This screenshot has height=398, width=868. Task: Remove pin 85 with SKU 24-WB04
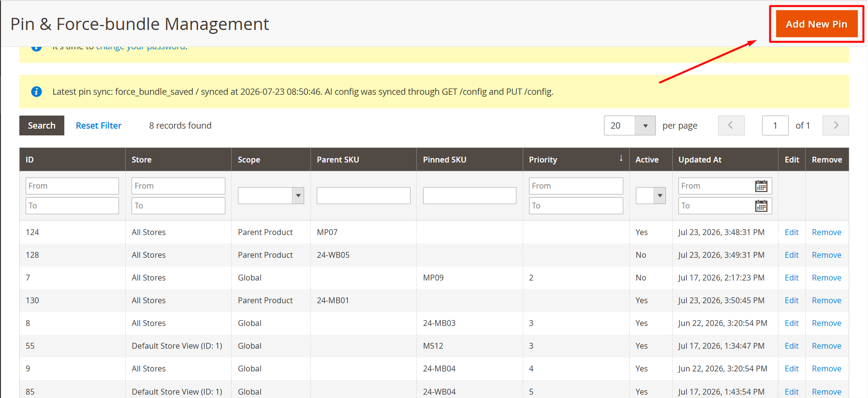826,392
